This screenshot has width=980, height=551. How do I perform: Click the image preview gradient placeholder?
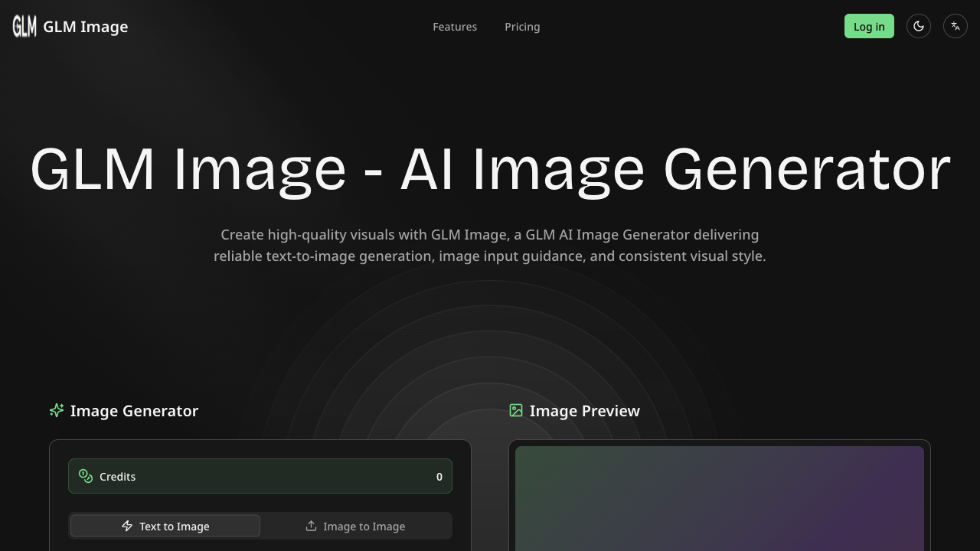point(720,498)
